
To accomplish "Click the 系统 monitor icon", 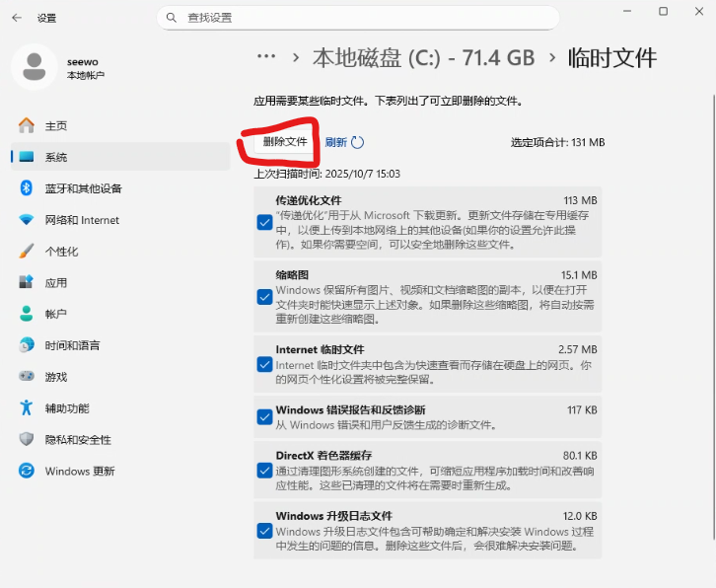I will 27,157.
